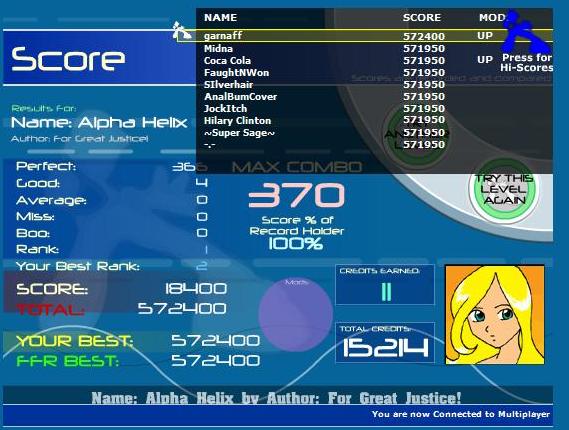This screenshot has height=430, width=569.
Task: Select the Coca Cola leaderboard row
Action: pos(348,60)
